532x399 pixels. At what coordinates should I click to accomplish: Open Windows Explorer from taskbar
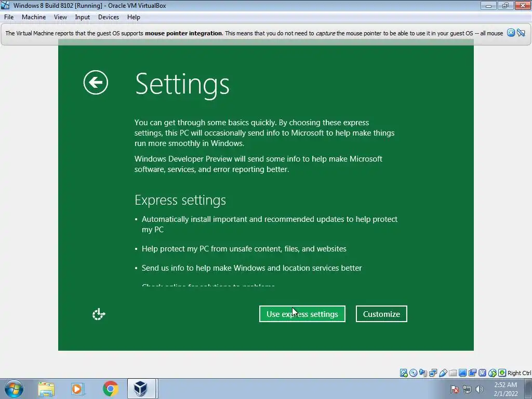pyautogui.click(x=46, y=389)
